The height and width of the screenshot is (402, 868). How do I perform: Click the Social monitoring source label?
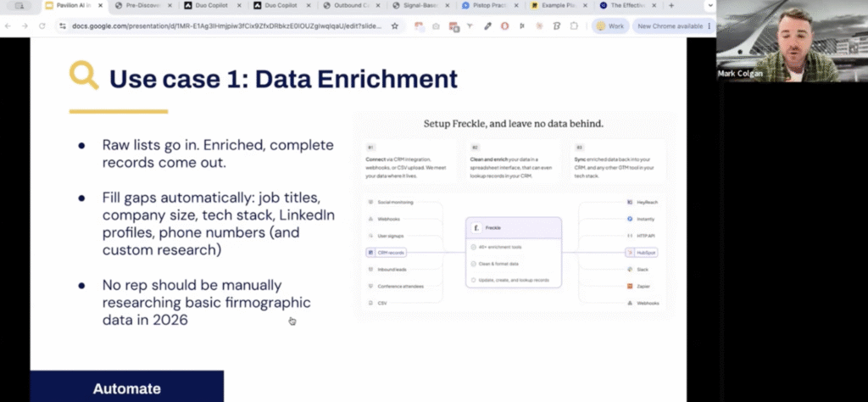pyautogui.click(x=395, y=202)
